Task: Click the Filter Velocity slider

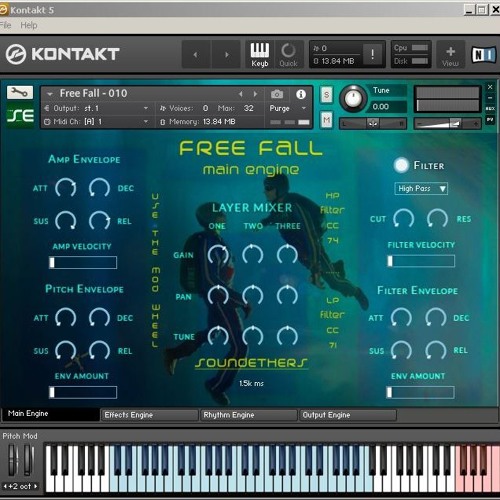Action: [x=421, y=261]
